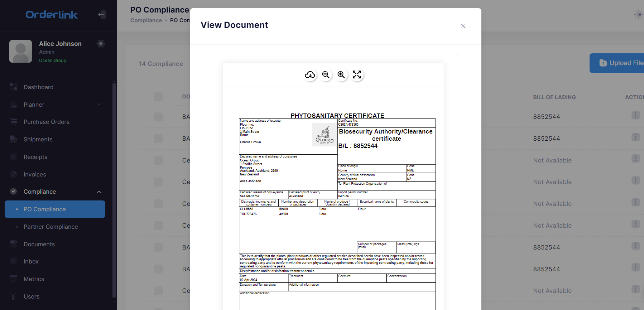Open profile settings gear beside Alice Johnson

point(101,44)
